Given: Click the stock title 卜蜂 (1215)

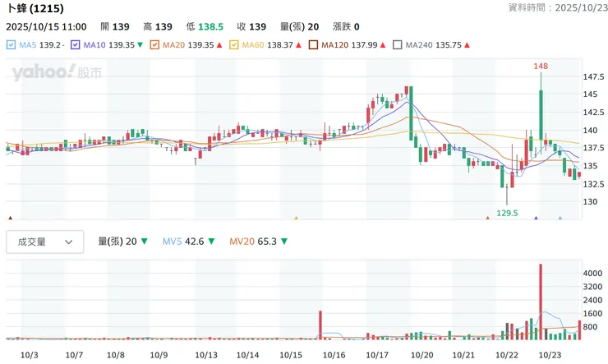Looking at the screenshot, I should [x=35, y=8].
